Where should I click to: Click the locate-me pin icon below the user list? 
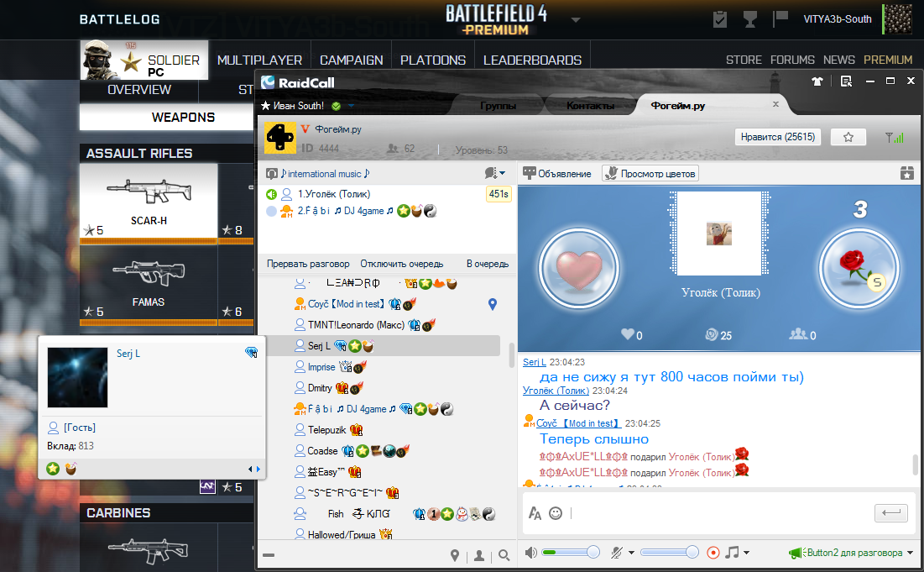[455, 555]
